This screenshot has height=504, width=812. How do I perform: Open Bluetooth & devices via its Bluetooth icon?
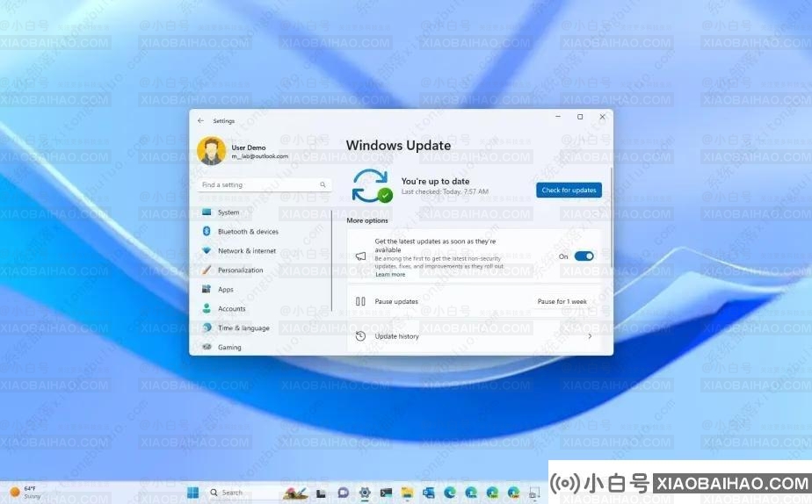point(207,231)
